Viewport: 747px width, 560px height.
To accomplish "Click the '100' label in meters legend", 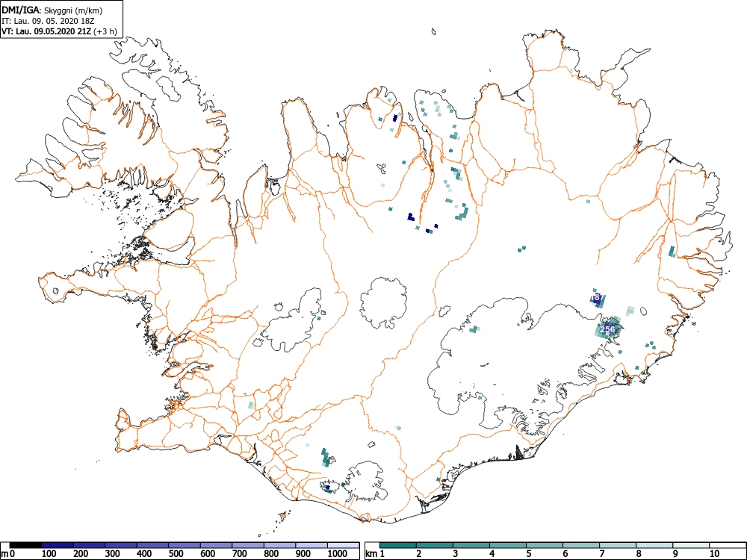I will [49, 554].
